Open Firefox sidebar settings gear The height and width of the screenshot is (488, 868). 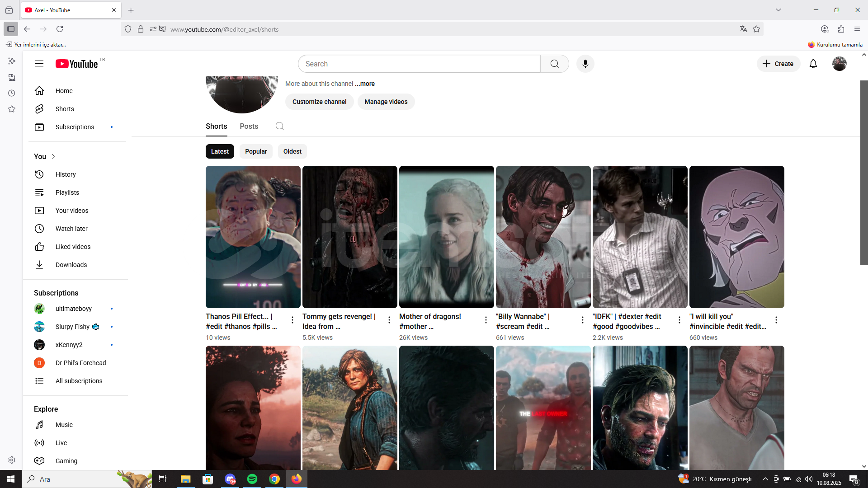12,460
